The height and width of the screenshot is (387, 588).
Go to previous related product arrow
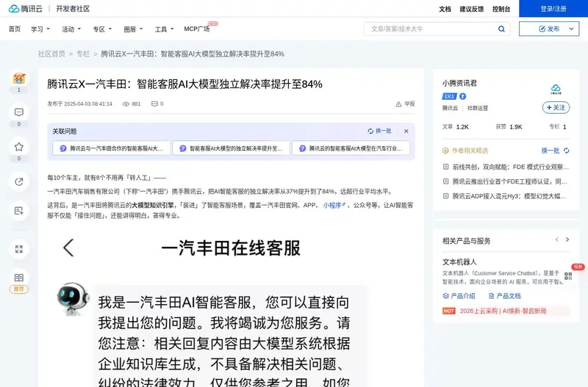[x=557, y=239]
